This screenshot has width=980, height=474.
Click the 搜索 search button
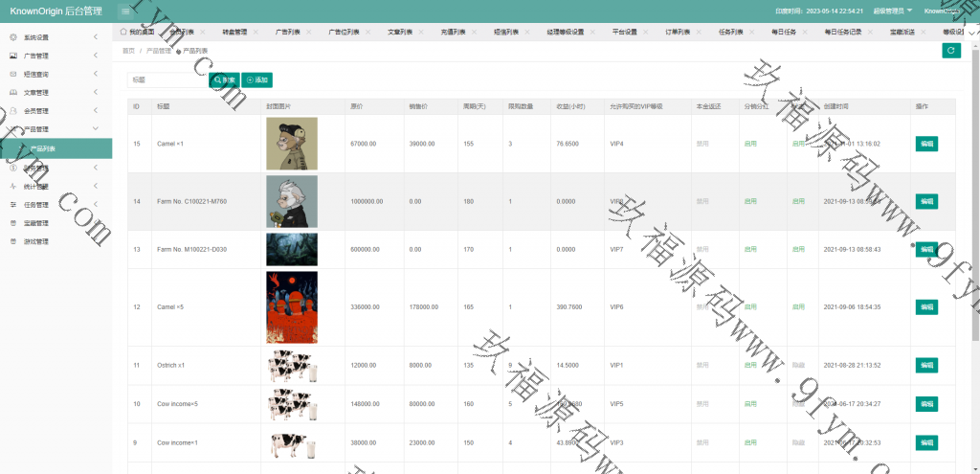point(224,80)
